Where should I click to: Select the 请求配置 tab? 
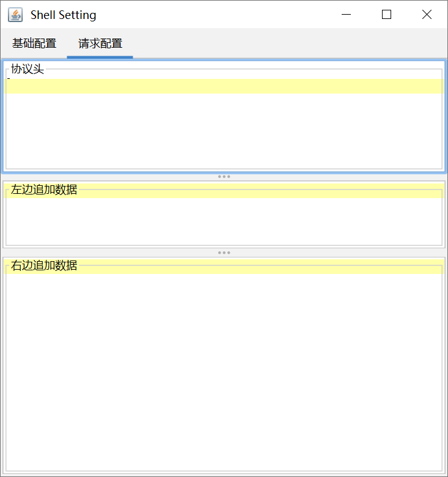(x=100, y=43)
